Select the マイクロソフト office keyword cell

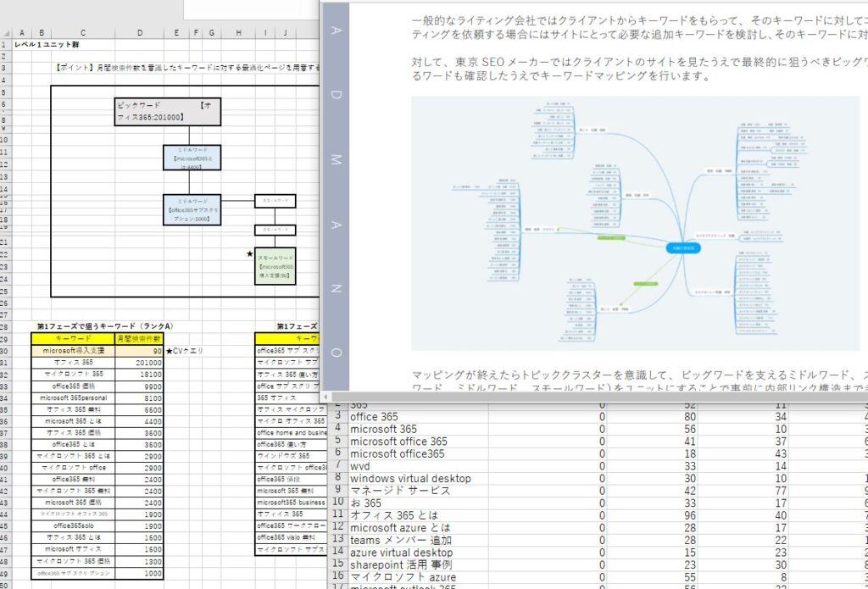73,468
